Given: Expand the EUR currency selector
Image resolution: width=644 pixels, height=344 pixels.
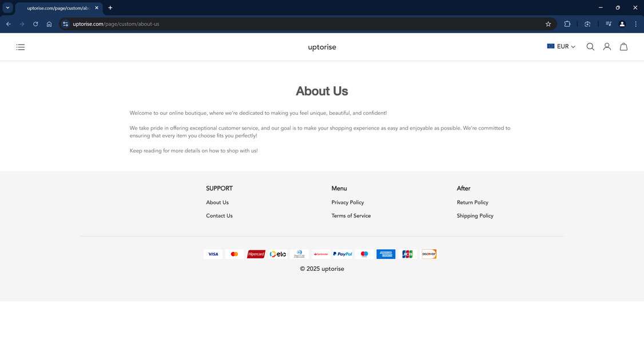Looking at the screenshot, I should coord(561,46).
